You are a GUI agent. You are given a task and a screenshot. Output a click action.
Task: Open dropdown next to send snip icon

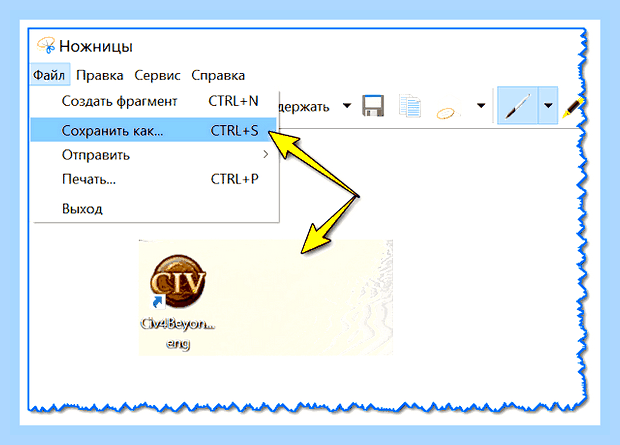481,106
